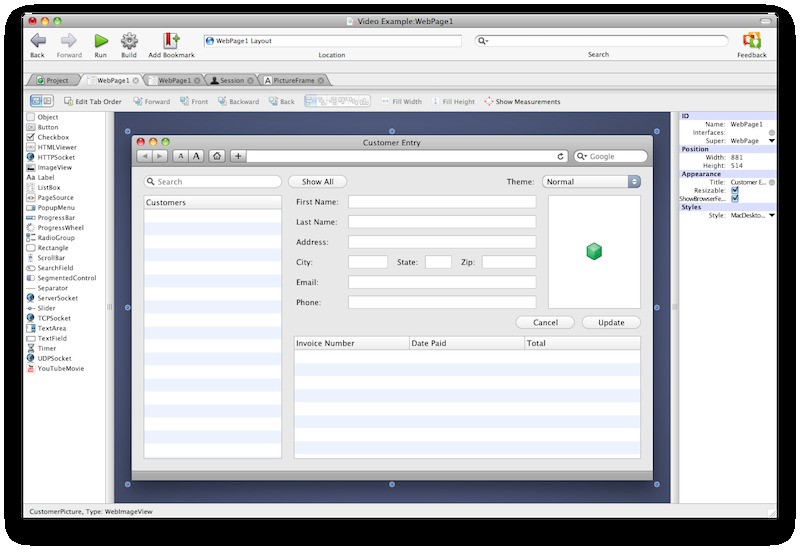The height and width of the screenshot is (550, 800).
Task: Open Feedback from the toolbar
Action: click(x=751, y=41)
